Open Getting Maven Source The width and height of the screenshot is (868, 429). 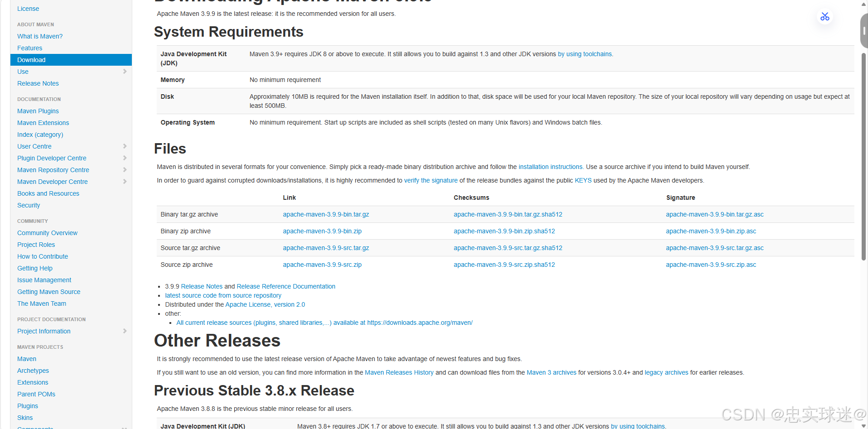click(x=49, y=292)
